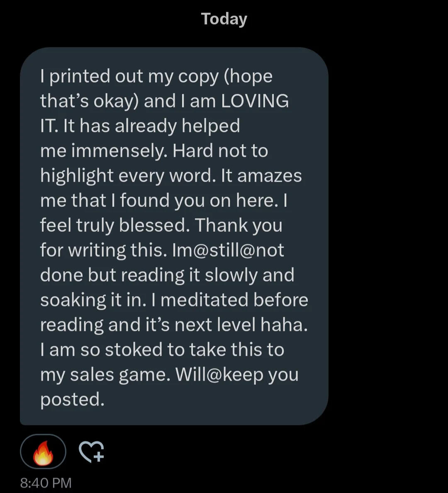Image resolution: width=448 pixels, height=493 pixels.
Task: Click the Will@keep text in the message
Action: click(219, 375)
